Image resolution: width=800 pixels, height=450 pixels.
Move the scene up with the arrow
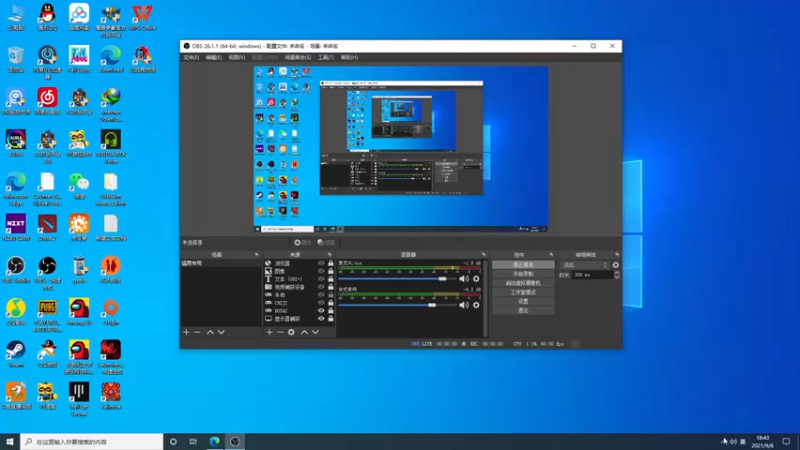[x=210, y=332]
